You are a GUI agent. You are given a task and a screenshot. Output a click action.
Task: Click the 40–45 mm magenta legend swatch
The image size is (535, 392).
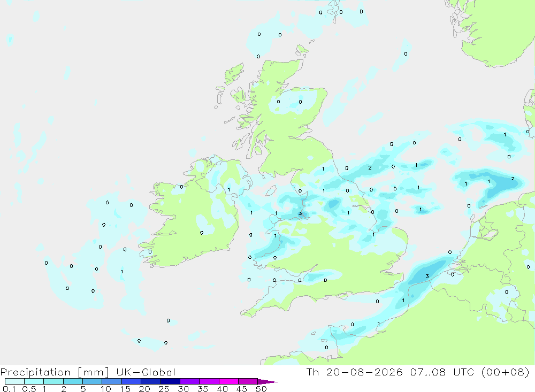tap(228, 381)
